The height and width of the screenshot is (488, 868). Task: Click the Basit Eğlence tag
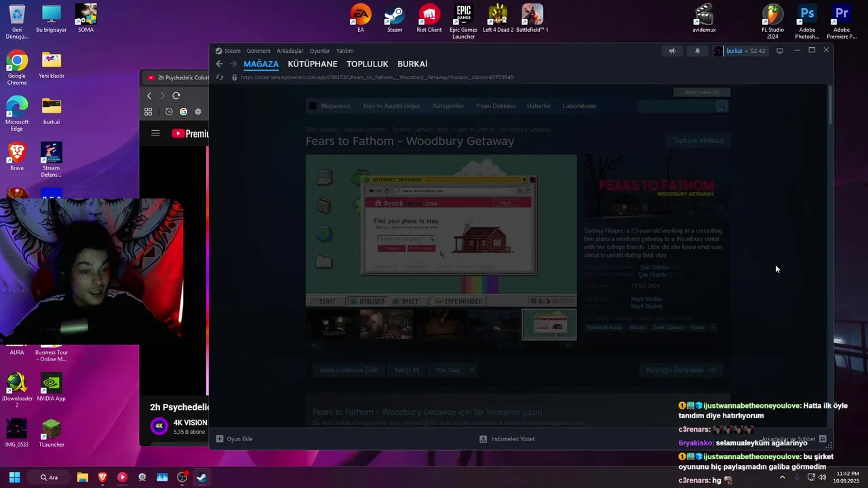pos(669,327)
